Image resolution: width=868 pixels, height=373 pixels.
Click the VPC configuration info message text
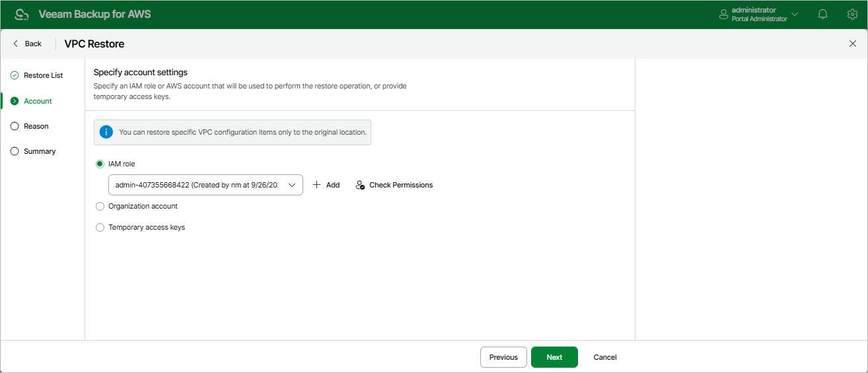[242, 132]
